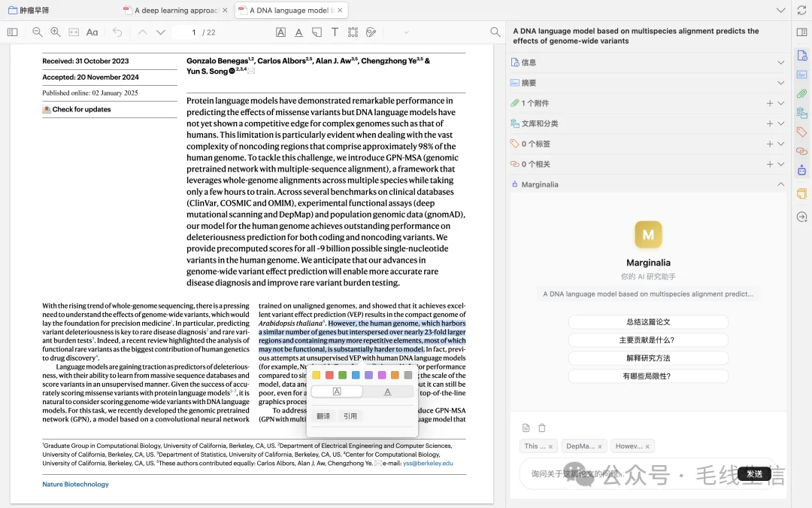Remove the 'DepMa...' context chip

pyautogui.click(x=600, y=446)
